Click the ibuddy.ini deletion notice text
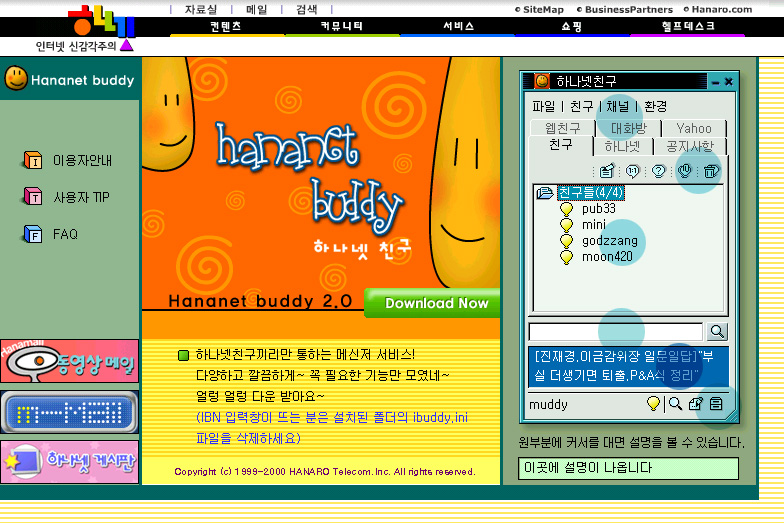The image size is (784, 523). [332, 428]
